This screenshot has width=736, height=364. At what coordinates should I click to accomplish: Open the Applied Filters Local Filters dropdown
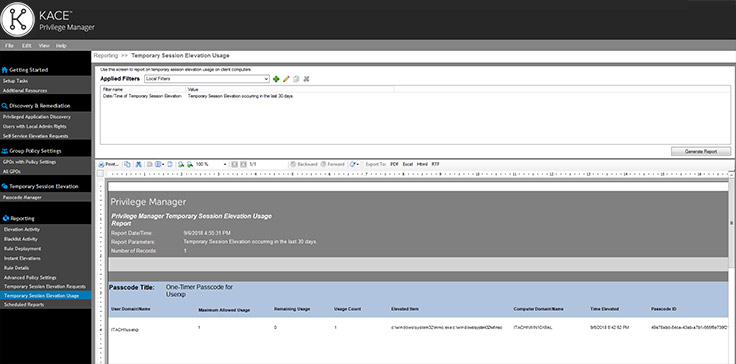(207, 79)
